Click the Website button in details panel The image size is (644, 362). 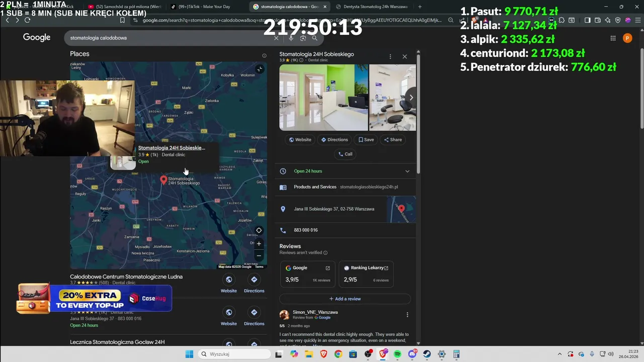[x=300, y=140]
